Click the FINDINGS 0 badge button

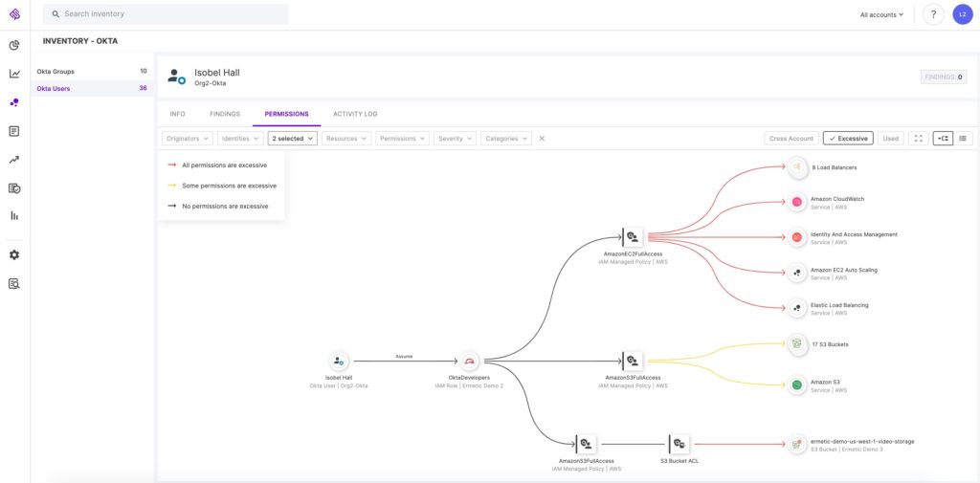pyautogui.click(x=943, y=77)
